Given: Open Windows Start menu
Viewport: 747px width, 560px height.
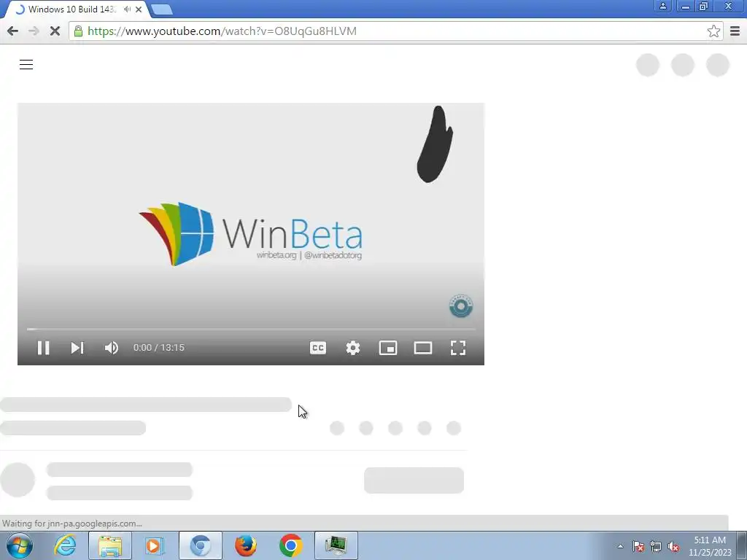Looking at the screenshot, I should (x=20, y=545).
